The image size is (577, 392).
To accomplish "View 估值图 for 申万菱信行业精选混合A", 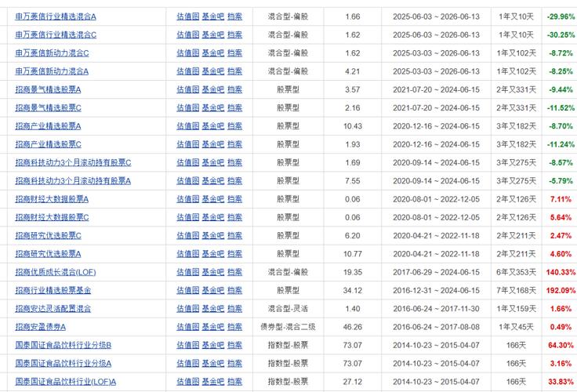I will 187,16.
